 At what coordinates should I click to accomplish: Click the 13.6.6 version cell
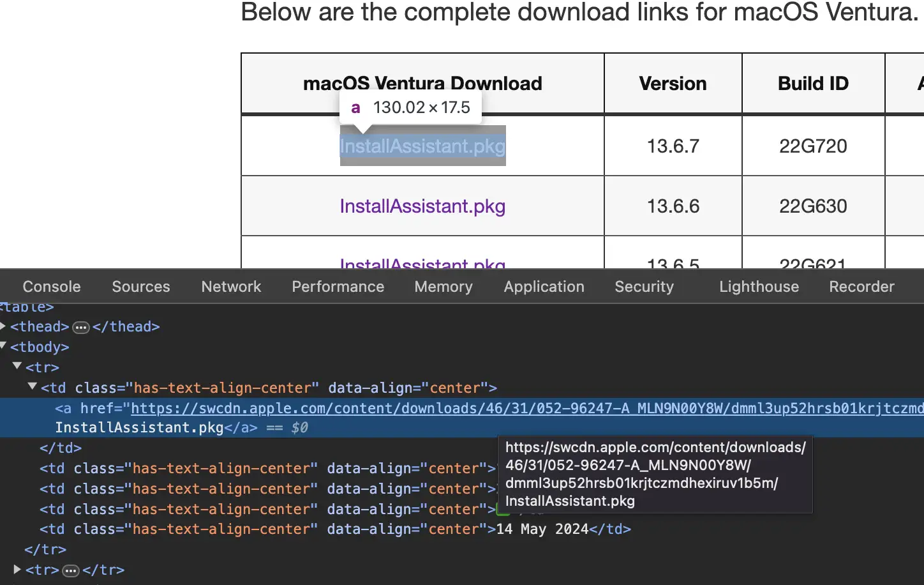(673, 206)
